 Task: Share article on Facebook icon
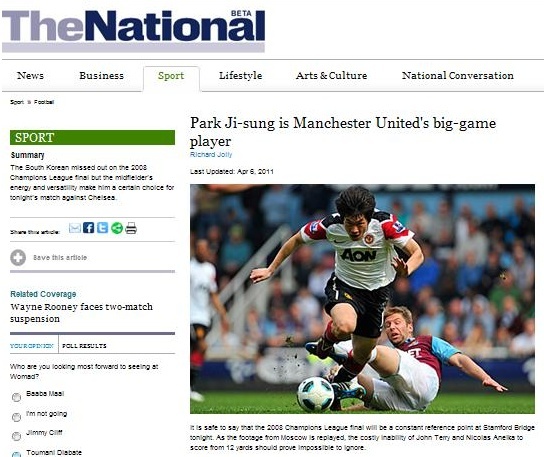tap(88, 228)
